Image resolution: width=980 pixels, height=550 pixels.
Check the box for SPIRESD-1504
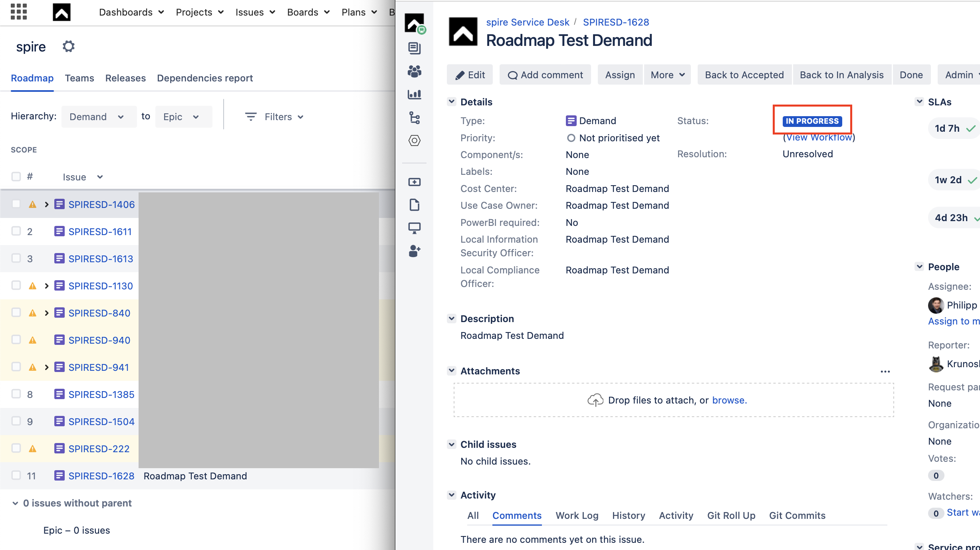click(16, 421)
